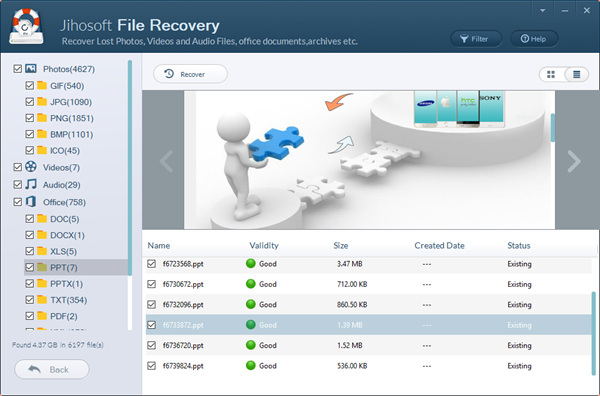Open the title bar dropdown menu arrow
This screenshot has height=396, width=600.
pyautogui.click(x=543, y=11)
